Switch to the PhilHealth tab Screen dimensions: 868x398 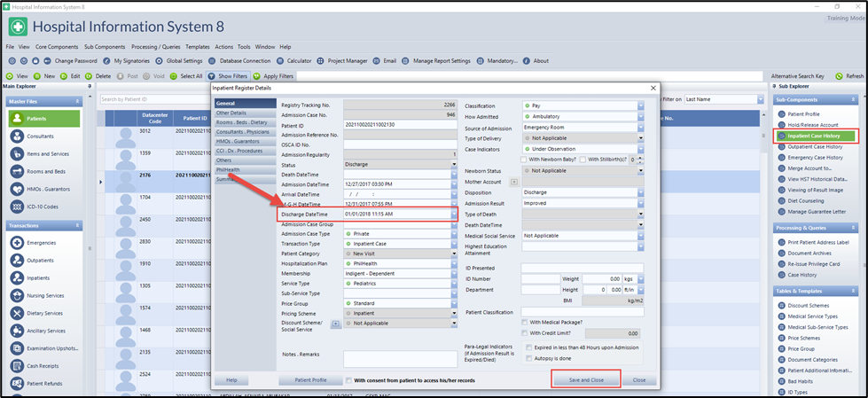pyautogui.click(x=230, y=169)
